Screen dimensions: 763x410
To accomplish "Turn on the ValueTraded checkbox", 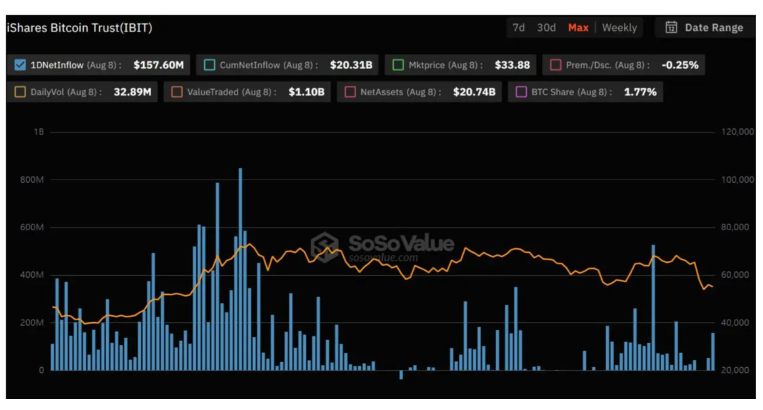I will click(x=177, y=92).
